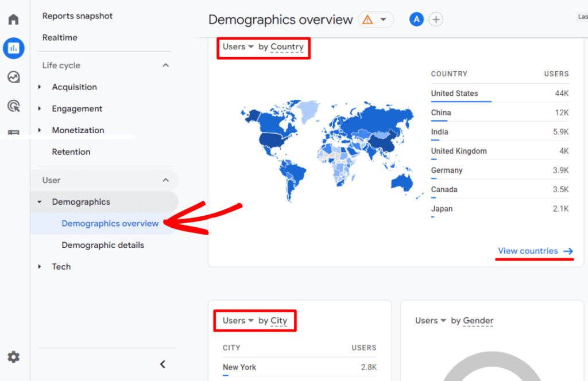
Task: Open Admin via the gear icon
Action: click(x=13, y=357)
